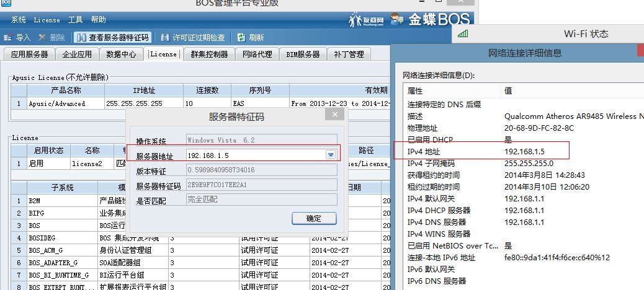This screenshot has height=290, width=644.
Task: Click the 属性 column header in network details
Action: coord(452,90)
